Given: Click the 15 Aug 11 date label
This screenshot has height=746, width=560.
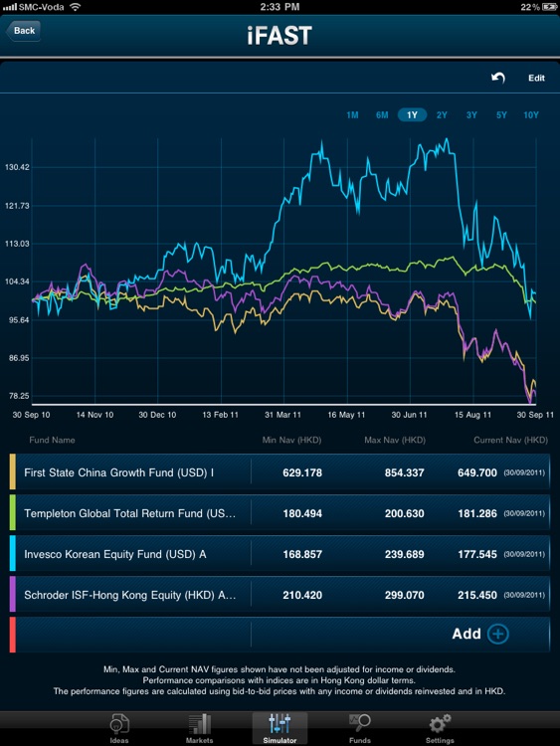Looking at the screenshot, I should [472, 415].
